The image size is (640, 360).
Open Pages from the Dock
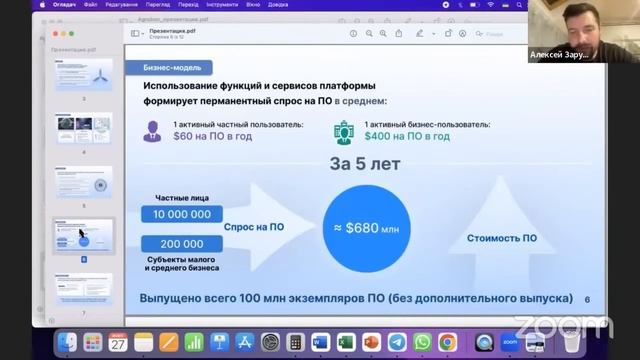point(169,342)
